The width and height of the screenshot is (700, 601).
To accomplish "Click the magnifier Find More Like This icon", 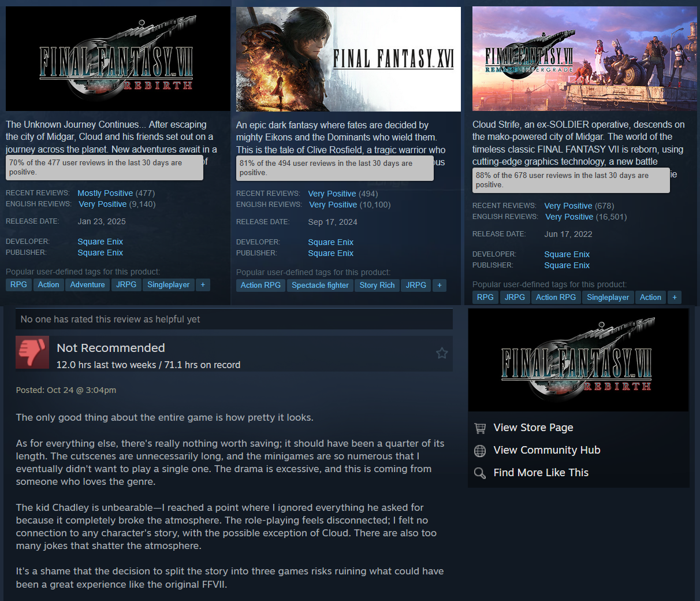I will click(x=480, y=473).
